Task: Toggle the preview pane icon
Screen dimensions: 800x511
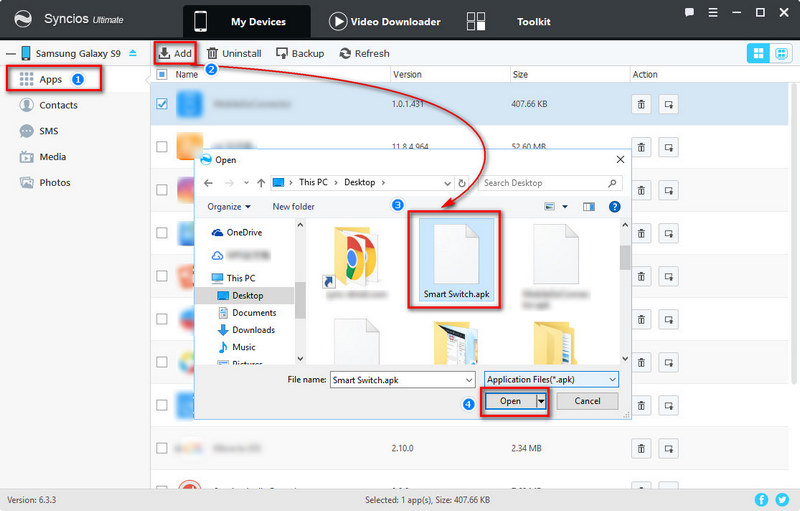Action: (589, 207)
